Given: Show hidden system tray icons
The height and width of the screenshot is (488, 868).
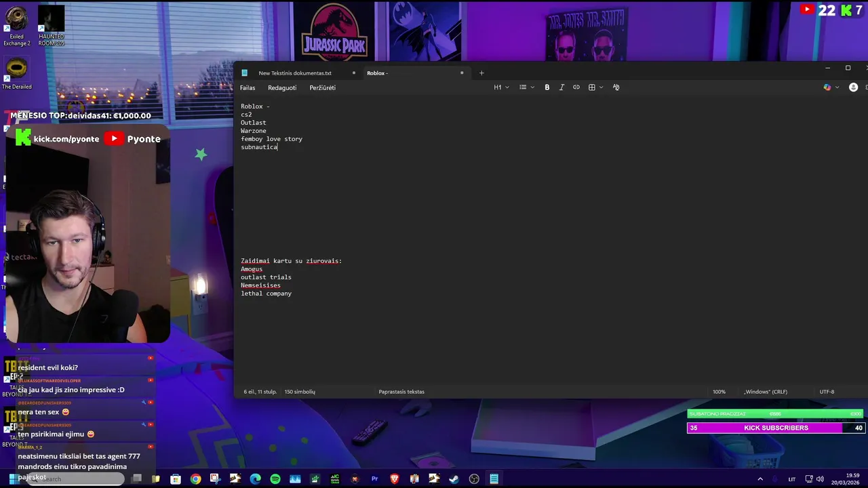Looking at the screenshot, I should tap(760, 479).
